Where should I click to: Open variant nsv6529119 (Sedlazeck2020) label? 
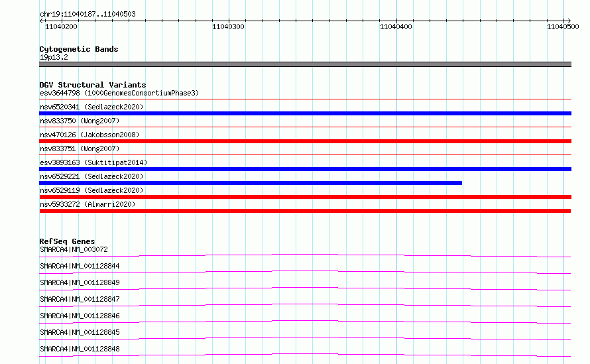[x=91, y=190]
